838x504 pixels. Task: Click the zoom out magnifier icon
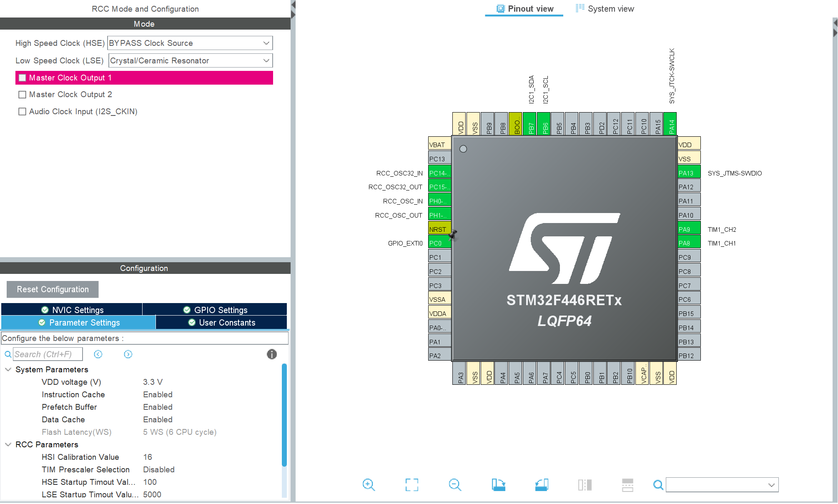click(x=455, y=485)
